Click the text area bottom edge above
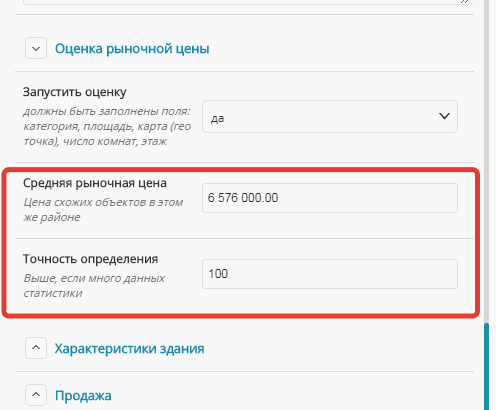496x410 pixels. click(x=247, y=3)
